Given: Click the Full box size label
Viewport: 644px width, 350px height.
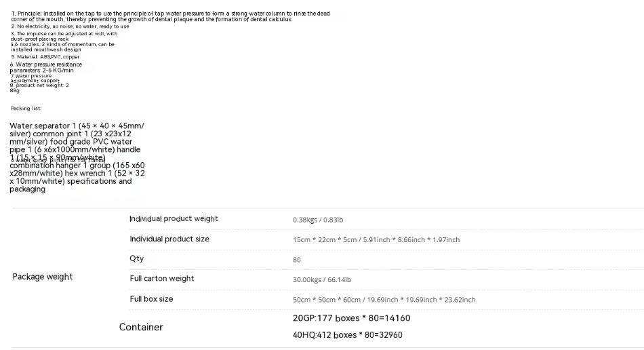Looking at the screenshot, I should click(x=151, y=299).
